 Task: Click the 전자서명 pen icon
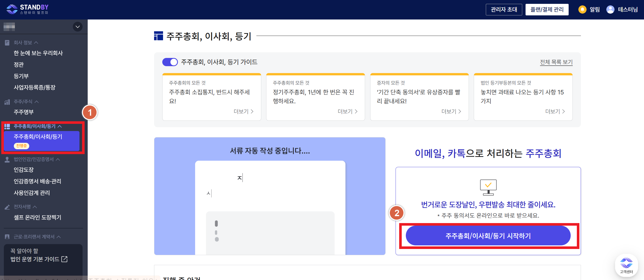pos(7,207)
